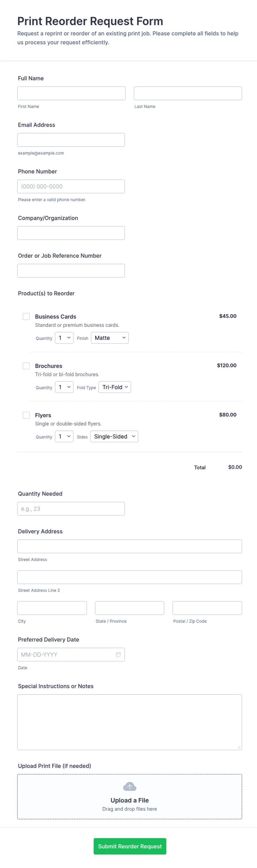
Task: Click the cloud upload icon
Action: (x=130, y=787)
